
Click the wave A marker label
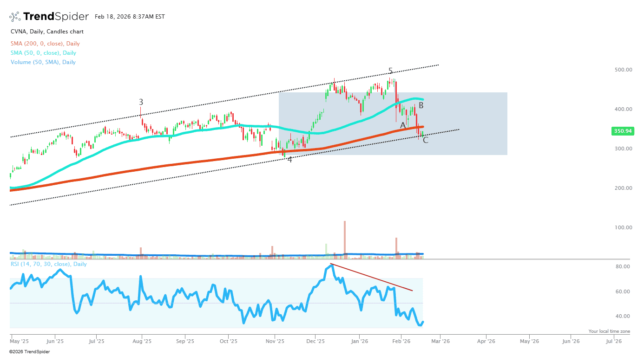point(403,125)
